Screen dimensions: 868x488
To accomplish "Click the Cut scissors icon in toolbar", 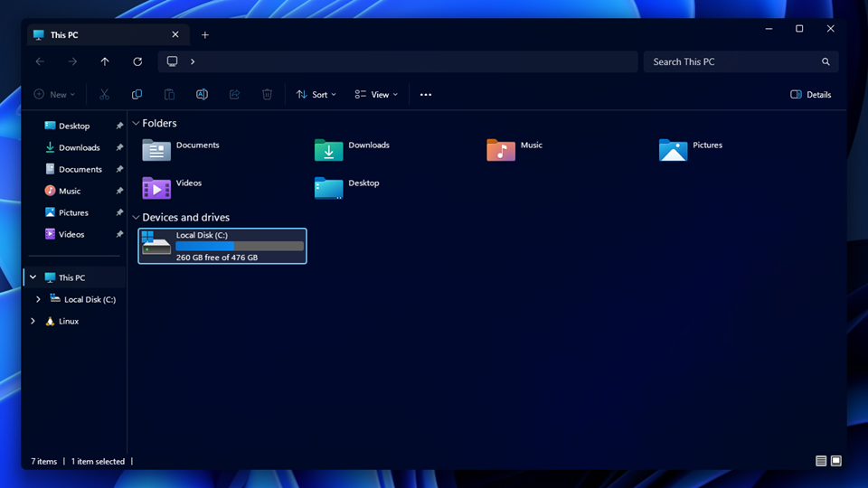I will click(104, 95).
